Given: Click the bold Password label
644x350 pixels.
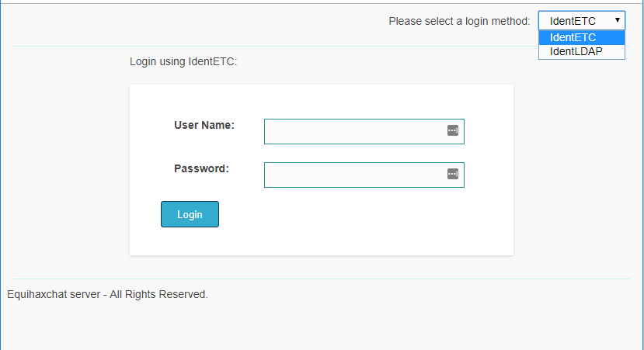Looking at the screenshot, I should point(201,168).
